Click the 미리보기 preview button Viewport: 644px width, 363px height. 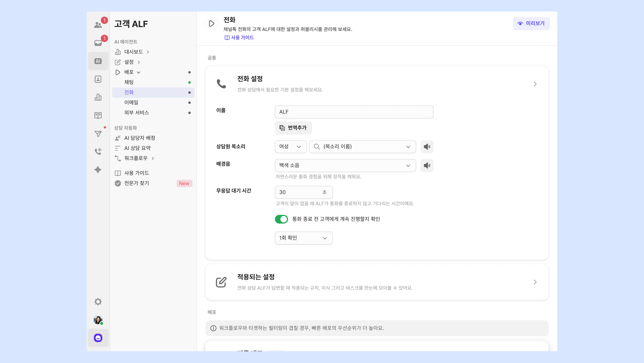pyautogui.click(x=531, y=24)
